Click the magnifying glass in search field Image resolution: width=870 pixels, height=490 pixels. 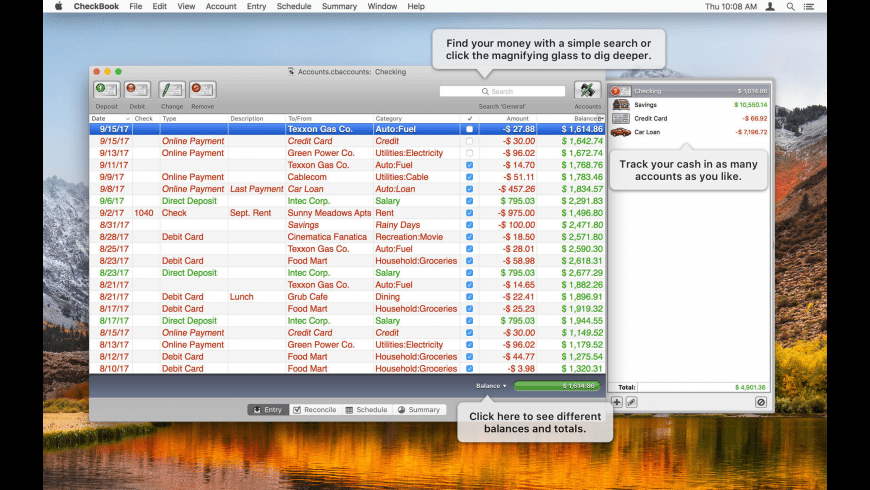pos(485,92)
